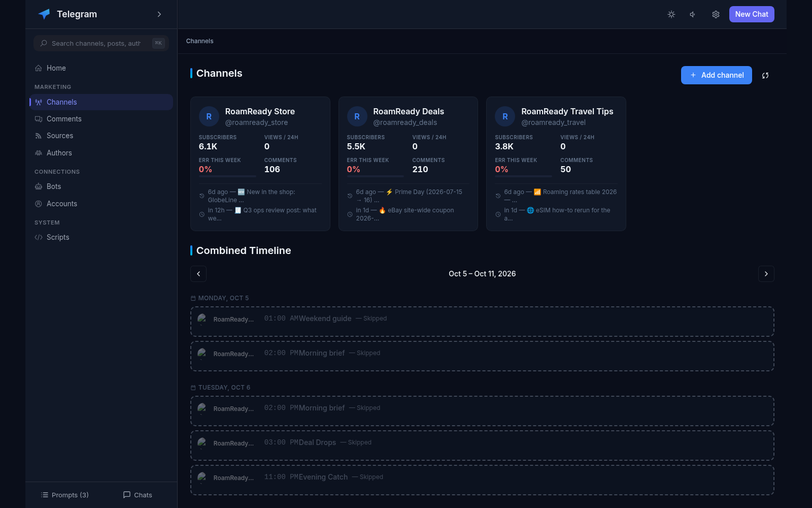812x508 pixels.
Task: Click the Comments speech-bubble icon
Action: [39, 119]
